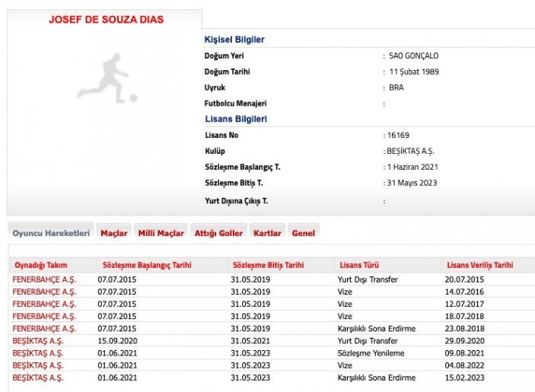Switch to the Genel tab
Screen dimensions: 535x392
tap(303, 233)
